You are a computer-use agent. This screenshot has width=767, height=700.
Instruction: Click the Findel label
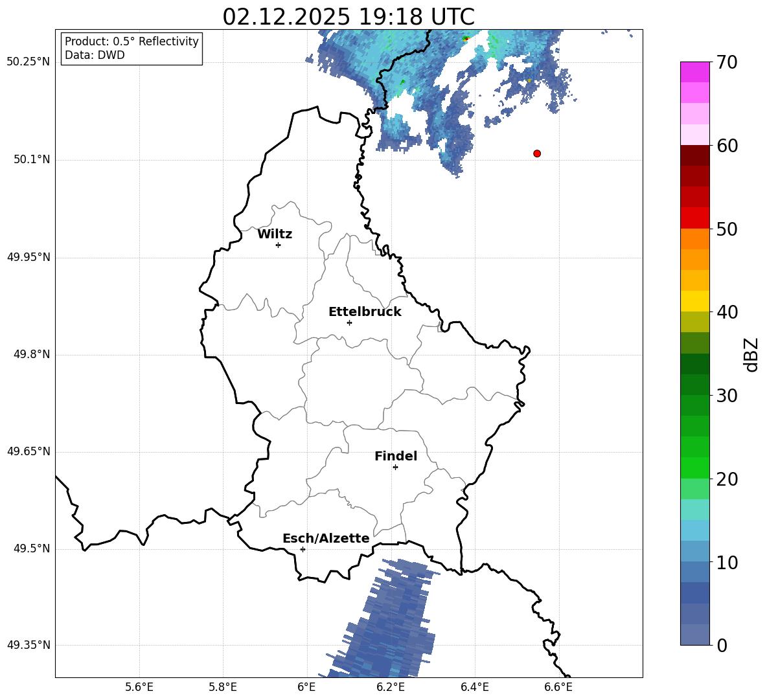[x=396, y=456]
